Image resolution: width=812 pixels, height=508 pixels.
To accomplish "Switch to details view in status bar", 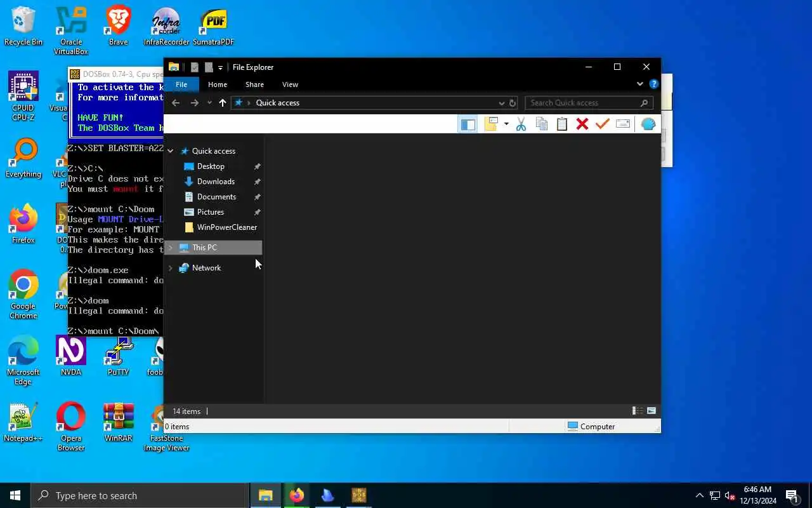I will point(638,411).
